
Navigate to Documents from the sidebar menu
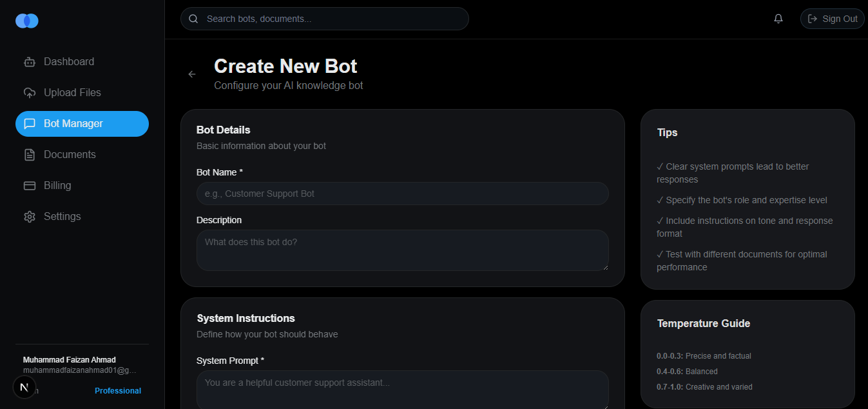click(x=68, y=154)
